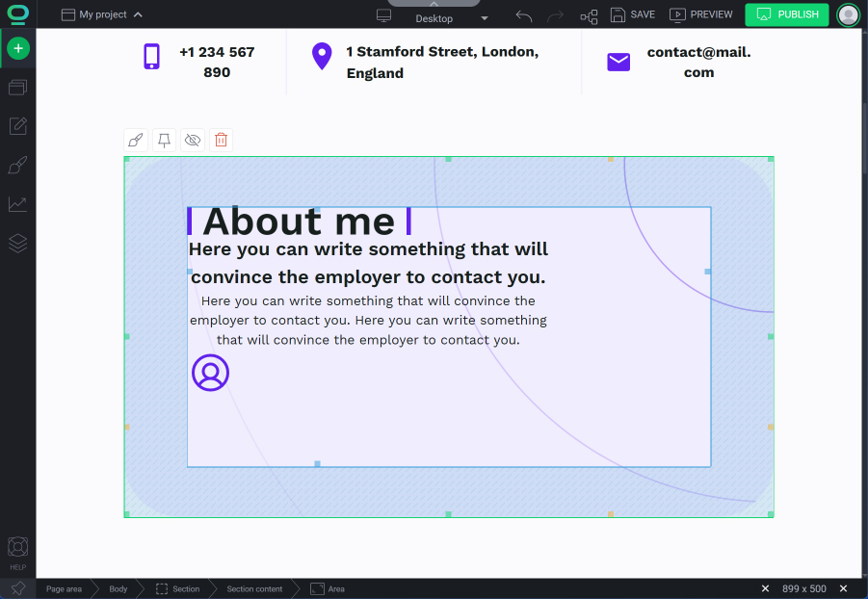This screenshot has width=868, height=599.
Task: Click the contact@mail.com text
Action: (698, 62)
